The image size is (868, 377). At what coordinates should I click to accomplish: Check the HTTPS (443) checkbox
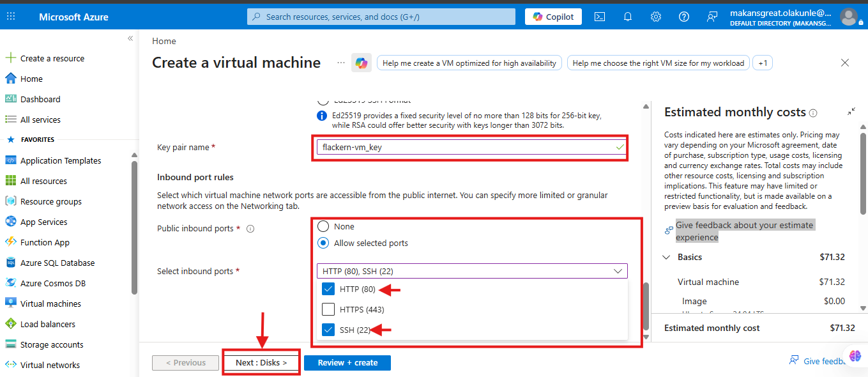(x=328, y=309)
